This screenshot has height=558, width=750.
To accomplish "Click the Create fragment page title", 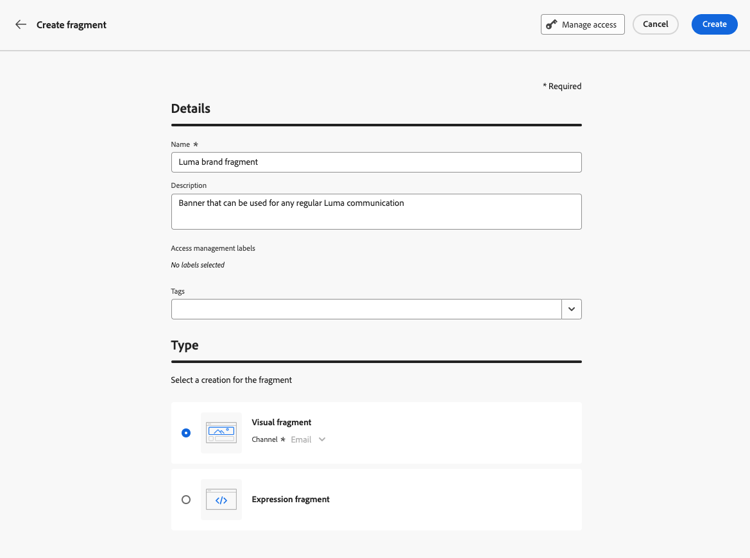I will 71,25.
